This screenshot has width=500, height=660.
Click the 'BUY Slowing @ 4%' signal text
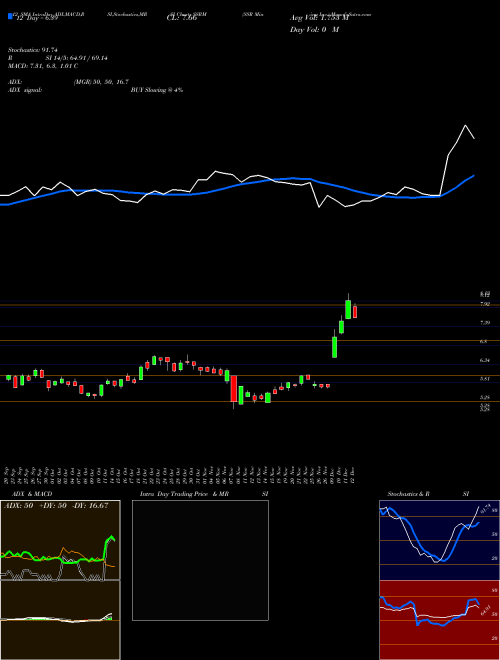(x=157, y=90)
